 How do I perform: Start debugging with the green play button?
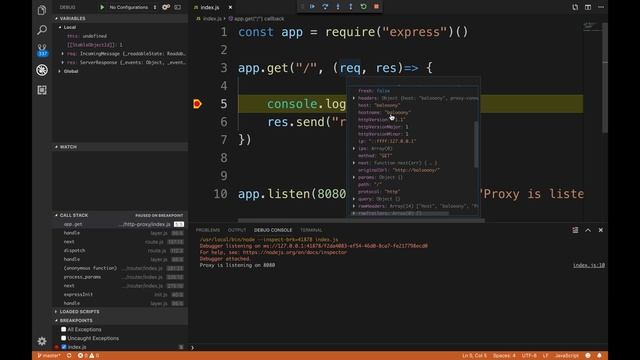[x=102, y=7]
